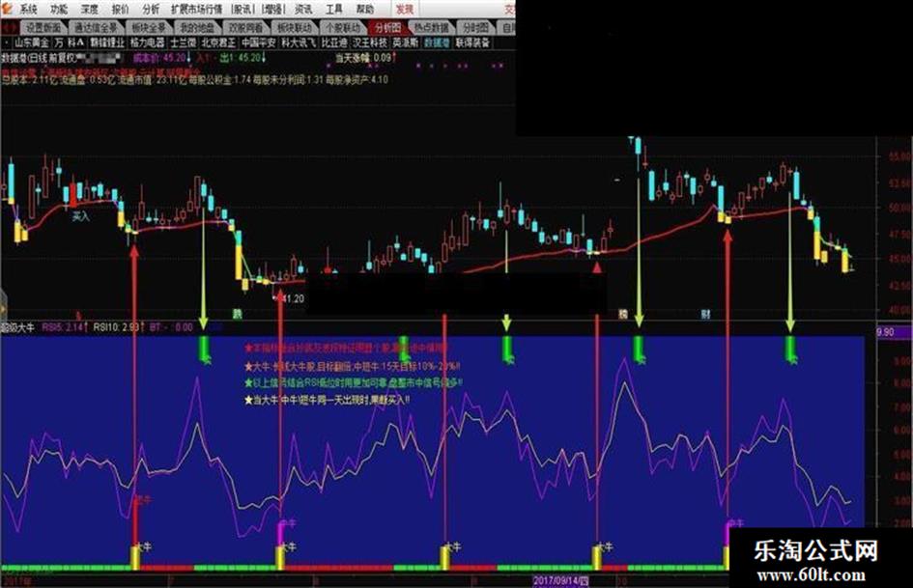Switch to the 板块全景 tab
This screenshot has height=588, width=913.
pos(149,27)
